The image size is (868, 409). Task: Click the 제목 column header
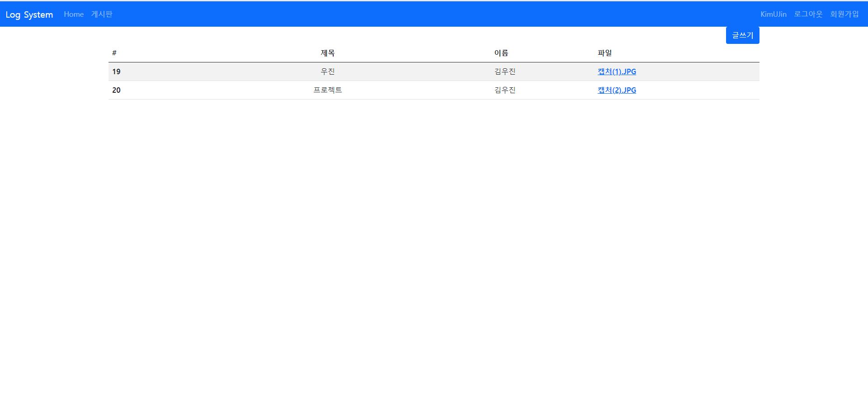328,53
